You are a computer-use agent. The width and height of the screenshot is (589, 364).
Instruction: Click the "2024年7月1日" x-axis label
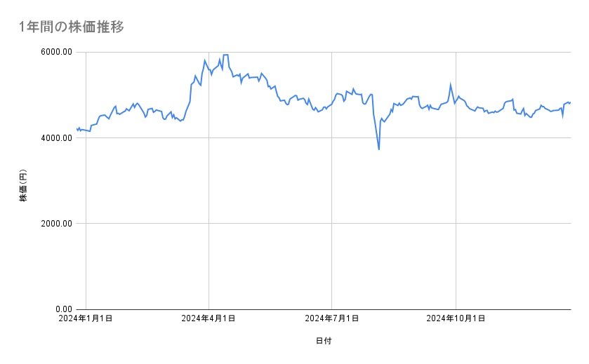coord(331,319)
